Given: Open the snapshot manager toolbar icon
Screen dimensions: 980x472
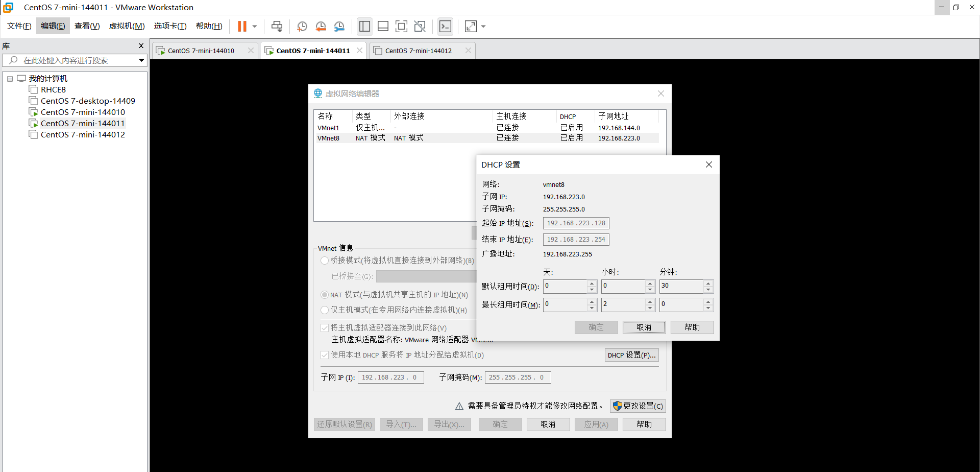Looking at the screenshot, I should coord(339,26).
